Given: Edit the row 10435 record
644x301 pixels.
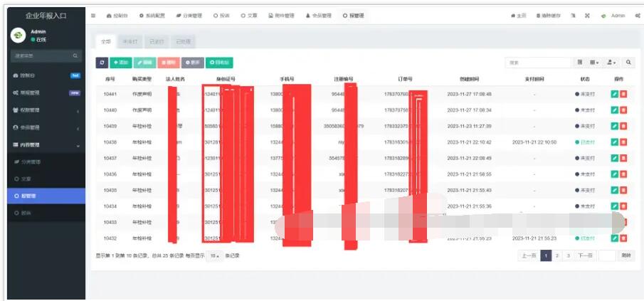Looking at the screenshot, I should [614, 190].
